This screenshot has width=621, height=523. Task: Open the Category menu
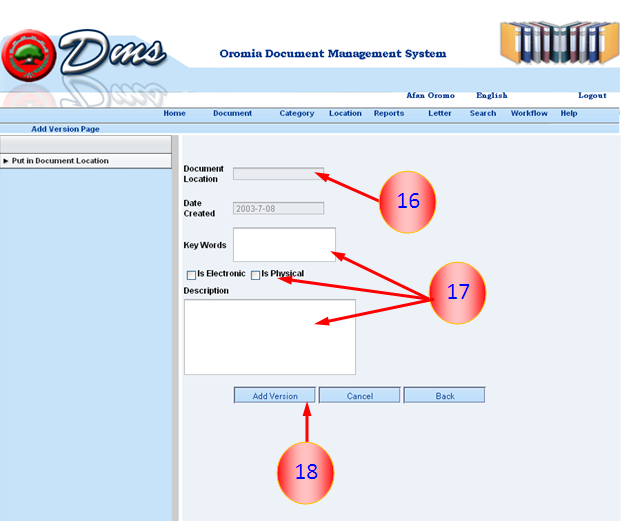[297, 113]
